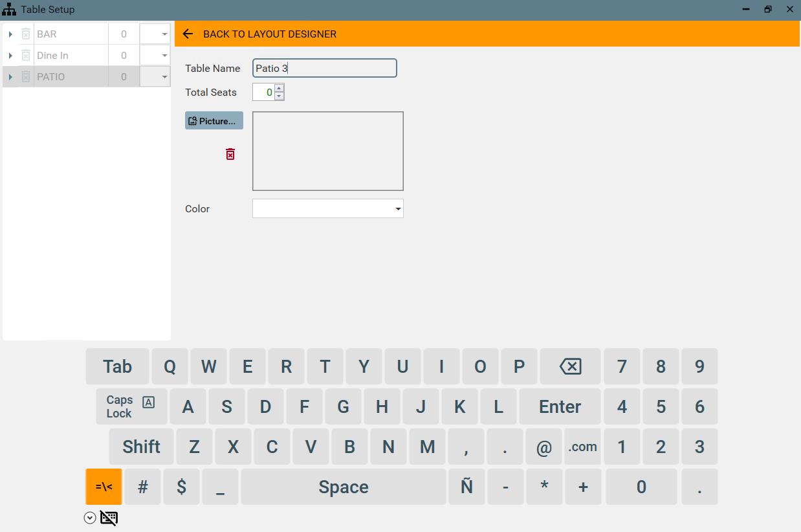Click the Table Setup hierarchy icon
The image size is (801, 532).
point(9,9)
